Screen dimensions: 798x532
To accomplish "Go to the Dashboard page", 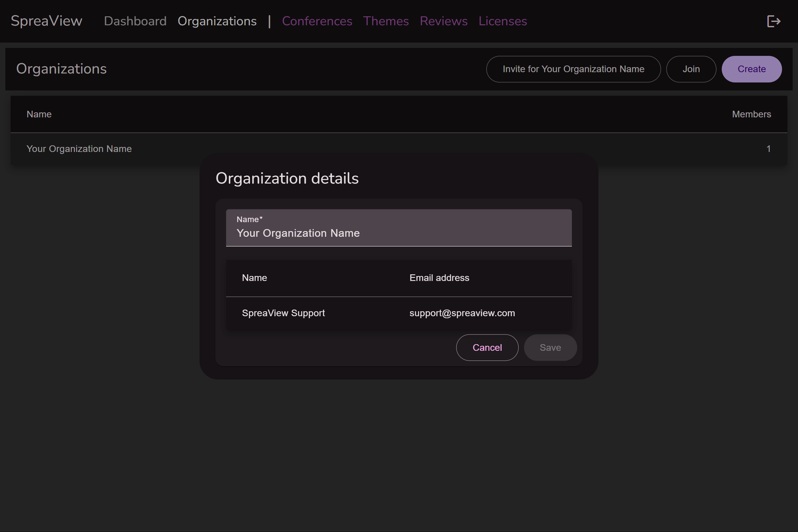I will pyautogui.click(x=135, y=21).
